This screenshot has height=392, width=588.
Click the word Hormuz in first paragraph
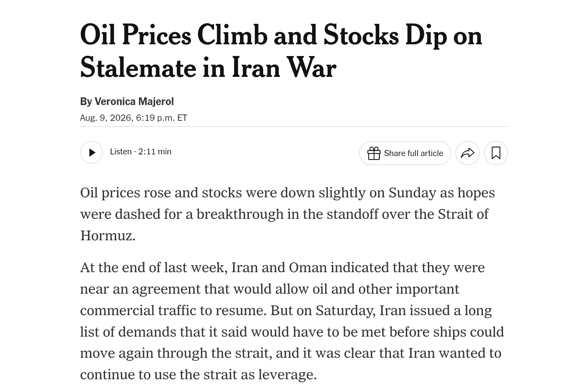[x=107, y=235]
